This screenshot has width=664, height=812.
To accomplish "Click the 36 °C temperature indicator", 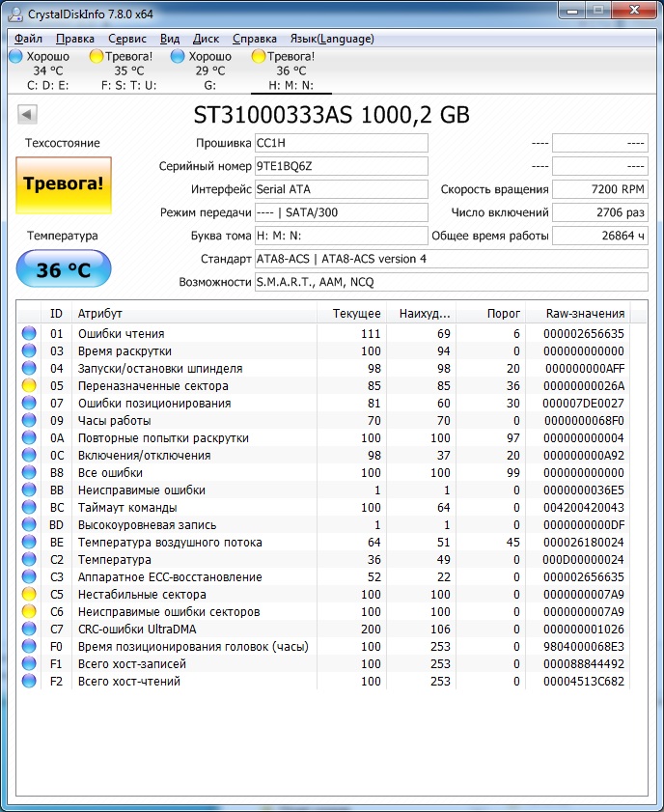I will click(x=63, y=269).
